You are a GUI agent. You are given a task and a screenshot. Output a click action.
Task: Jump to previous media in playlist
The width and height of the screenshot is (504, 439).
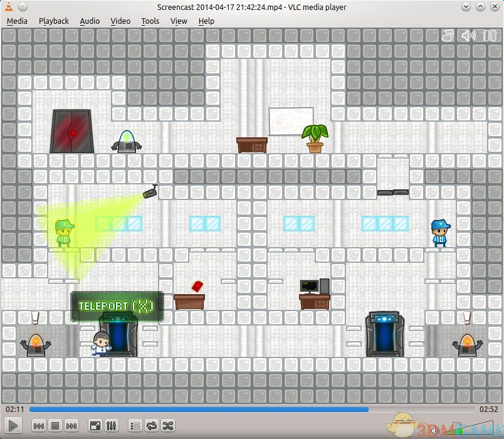click(39, 426)
